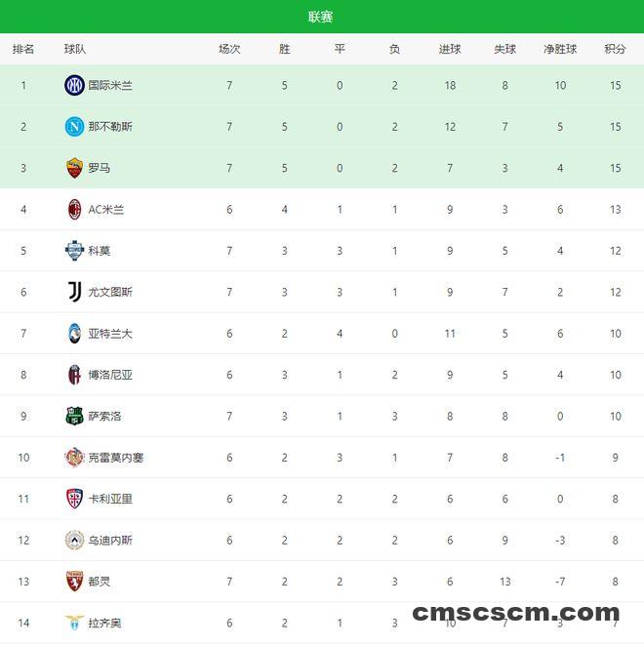644x645 pixels.
Task: Select the 联赛 league tab header
Action: [x=321, y=17]
